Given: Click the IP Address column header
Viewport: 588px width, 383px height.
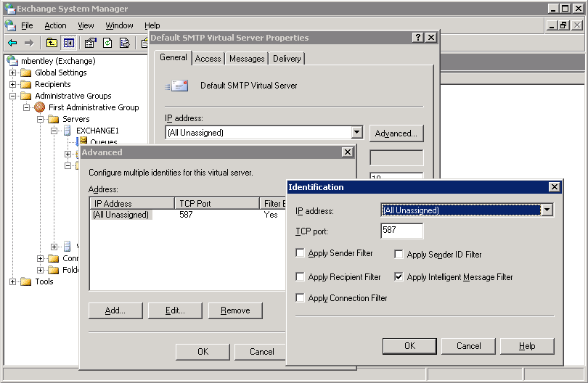Looking at the screenshot, I should tap(132, 204).
